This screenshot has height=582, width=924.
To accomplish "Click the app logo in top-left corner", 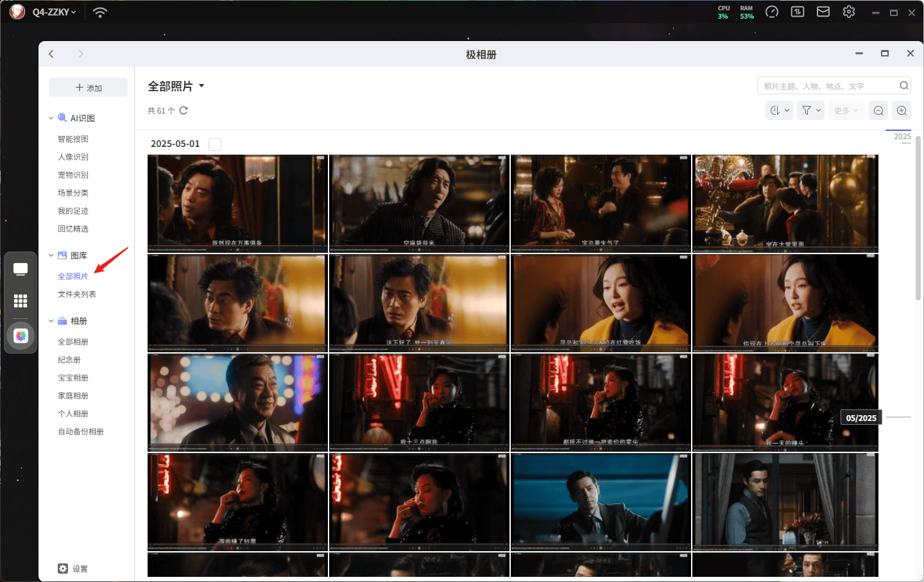I will (17, 12).
